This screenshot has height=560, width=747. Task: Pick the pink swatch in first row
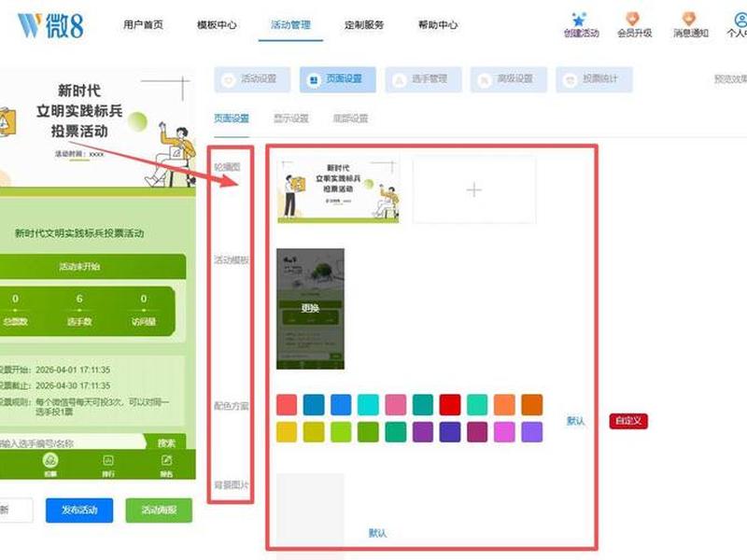pyautogui.click(x=395, y=405)
